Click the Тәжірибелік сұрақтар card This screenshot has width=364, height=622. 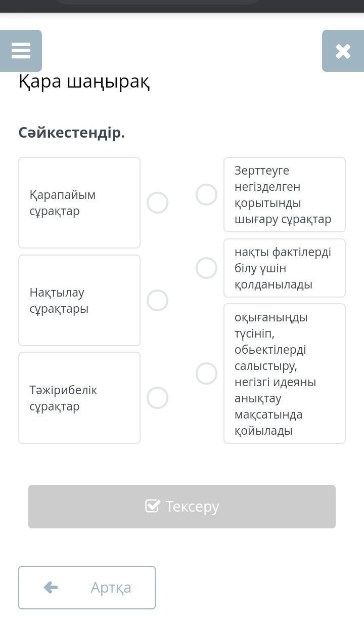(79, 398)
